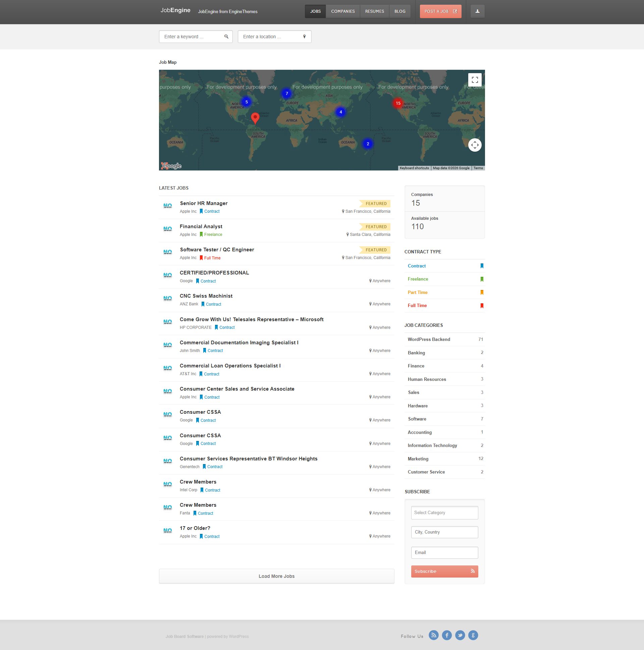This screenshot has width=644, height=650.
Task: Click the Subscribe button
Action: [x=444, y=571]
